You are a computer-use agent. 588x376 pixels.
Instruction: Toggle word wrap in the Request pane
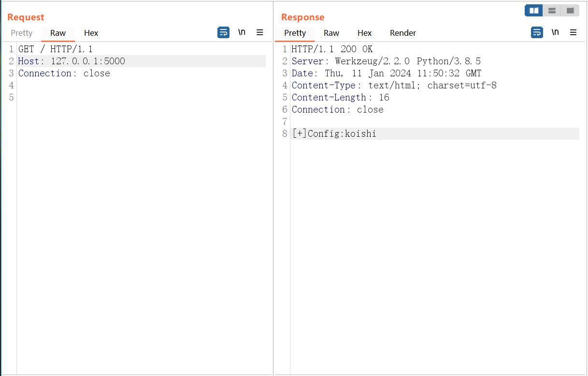[x=223, y=32]
